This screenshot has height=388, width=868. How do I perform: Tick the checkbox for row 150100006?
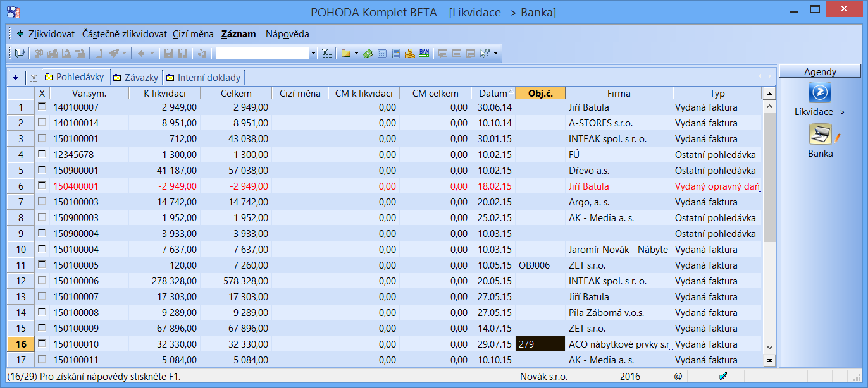click(42, 281)
